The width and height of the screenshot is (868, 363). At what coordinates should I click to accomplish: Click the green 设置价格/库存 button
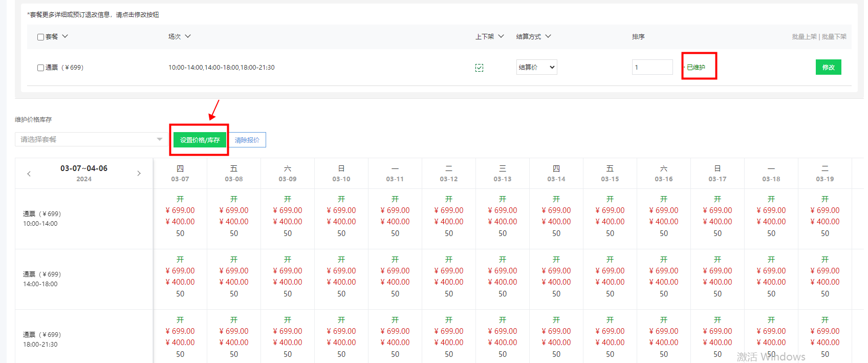point(200,140)
